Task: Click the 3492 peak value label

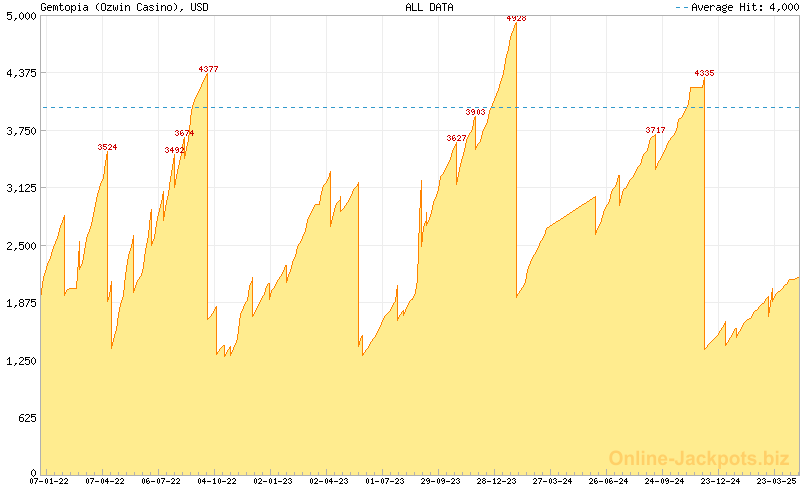Action: [x=174, y=150]
